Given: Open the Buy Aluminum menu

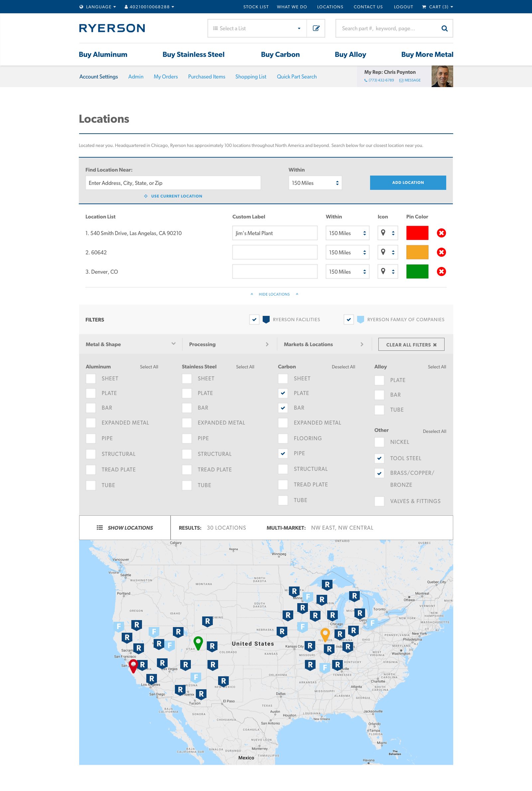Looking at the screenshot, I should [x=103, y=55].
